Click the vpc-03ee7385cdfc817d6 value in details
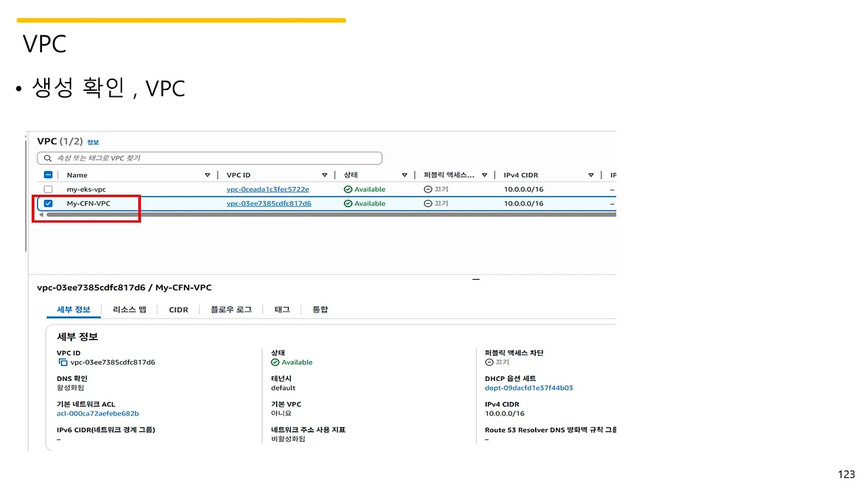 pos(113,363)
